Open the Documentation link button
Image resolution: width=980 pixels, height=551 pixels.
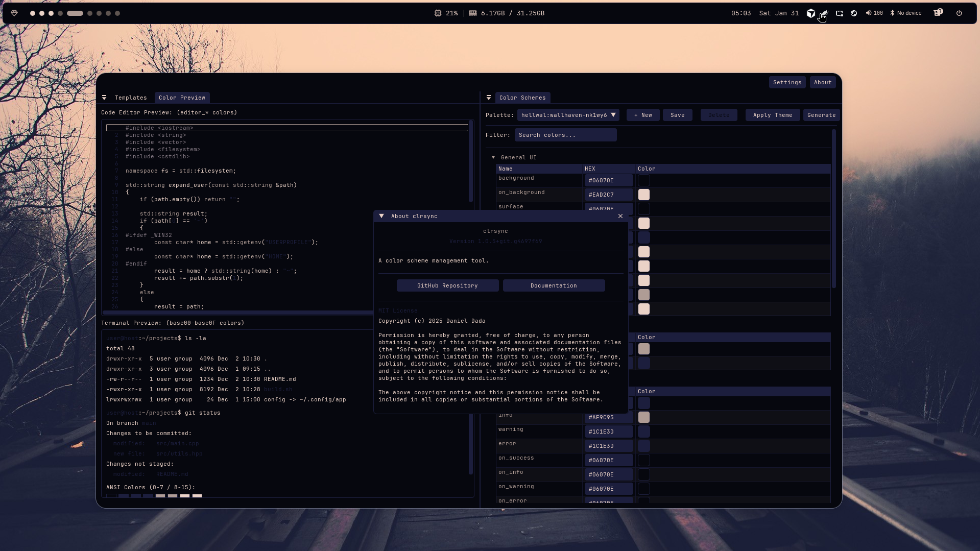(554, 285)
